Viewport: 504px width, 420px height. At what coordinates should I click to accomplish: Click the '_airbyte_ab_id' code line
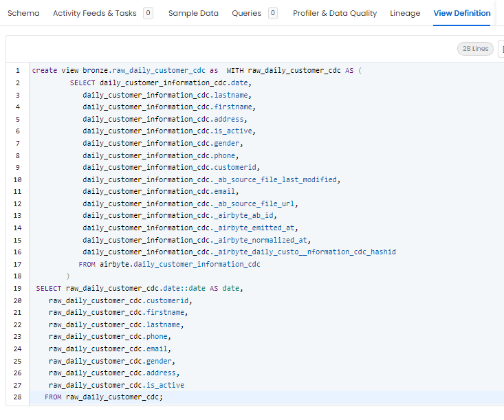pyautogui.click(x=179, y=215)
